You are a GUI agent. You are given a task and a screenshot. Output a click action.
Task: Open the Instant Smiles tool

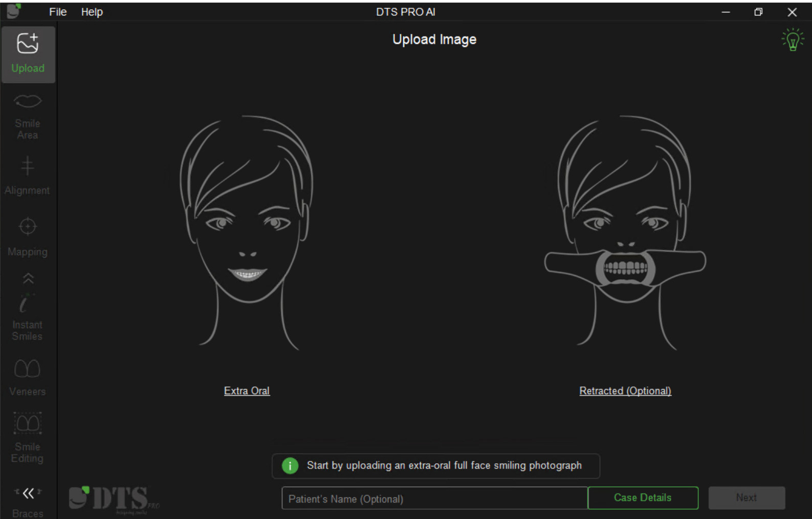point(28,317)
